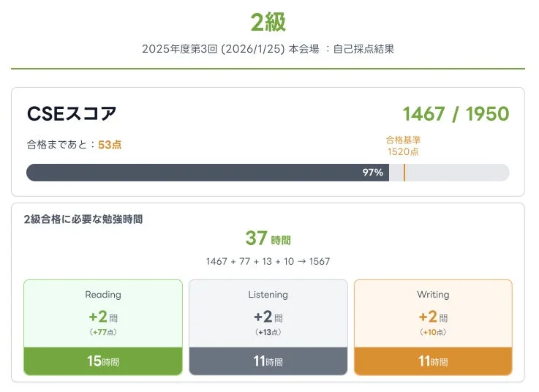
Task: Click the 1467 / 1950 score
Action: [x=455, y=114]
